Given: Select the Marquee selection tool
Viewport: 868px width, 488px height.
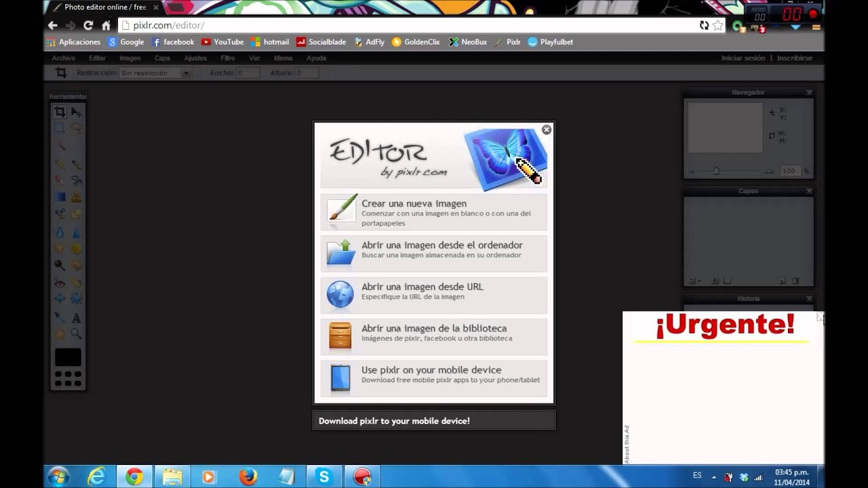Looking at the screenshot, I should pyautogui.click(x=60, y=128).
